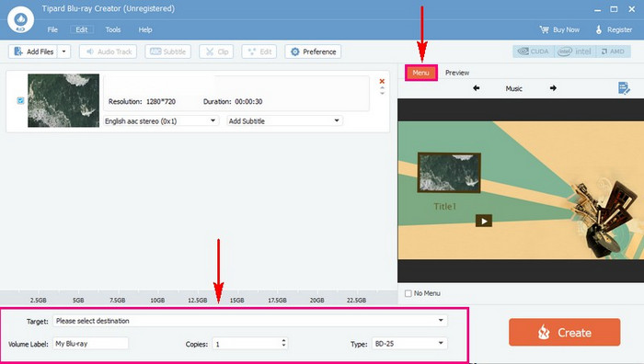Screen dimensions: 644x364
Task: Uncheck the video file checkbox
Action: click(x=20, y=100)
